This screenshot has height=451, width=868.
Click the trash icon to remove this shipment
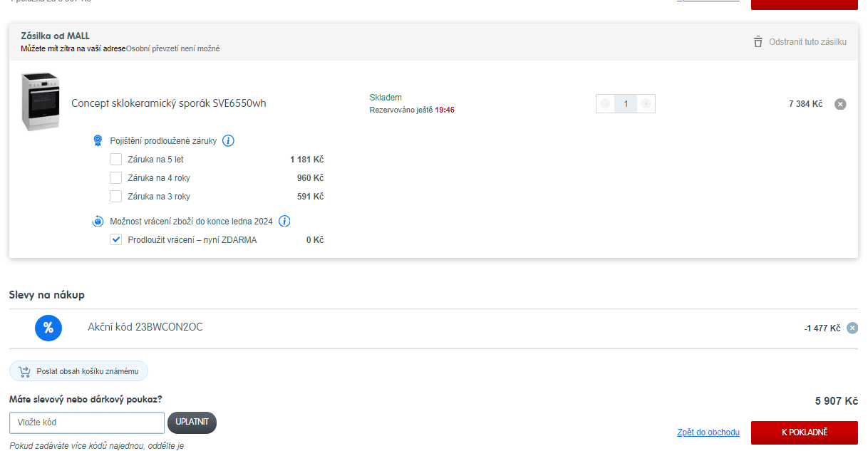tap(758, 42)
